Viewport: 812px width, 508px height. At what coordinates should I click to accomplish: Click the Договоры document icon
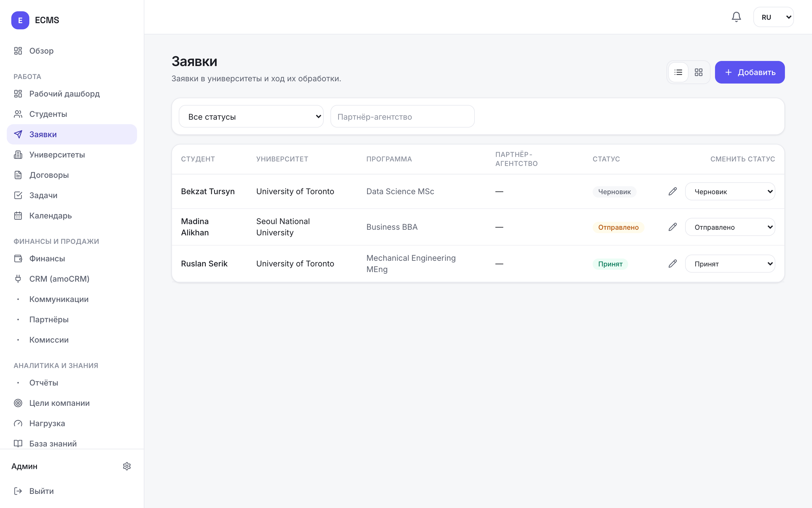click(18, 175)
